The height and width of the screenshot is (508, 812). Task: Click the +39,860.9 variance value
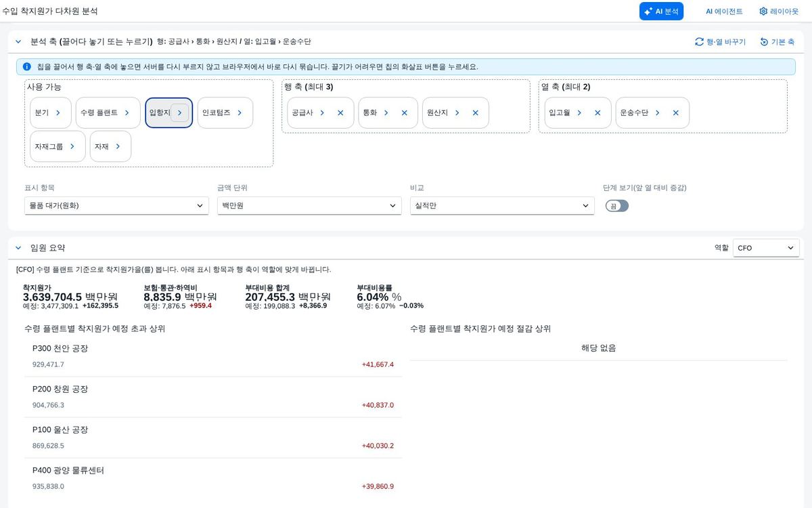pyautogui.click(x=378, y=486)
